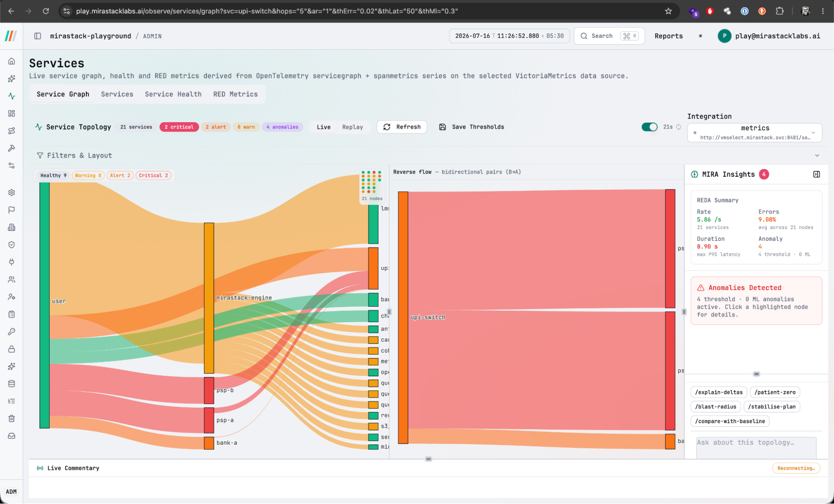
Task: Click the 2 critical badge
Action: click(179, 127)
